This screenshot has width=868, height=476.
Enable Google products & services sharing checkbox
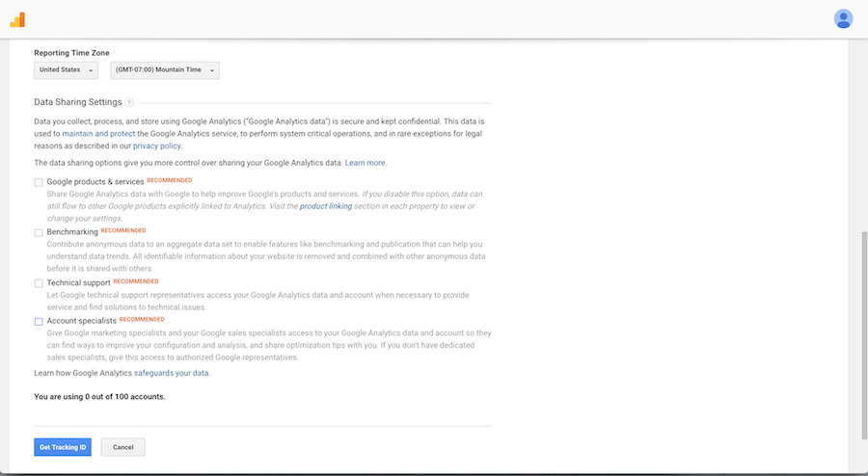tap(39, 182)
